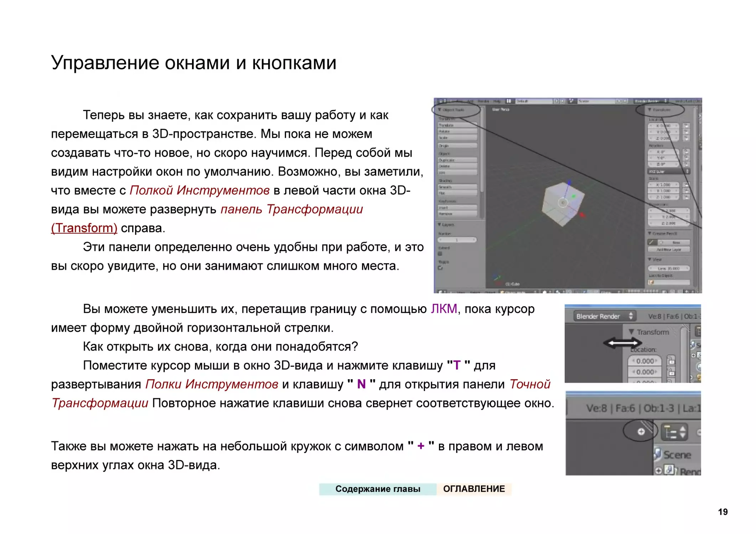Image resolution: width=756 pixels, height=534 pixels.
Task: Click the Delete button in Object Tools
Action: pyautogui.click(x=457, y=166)
